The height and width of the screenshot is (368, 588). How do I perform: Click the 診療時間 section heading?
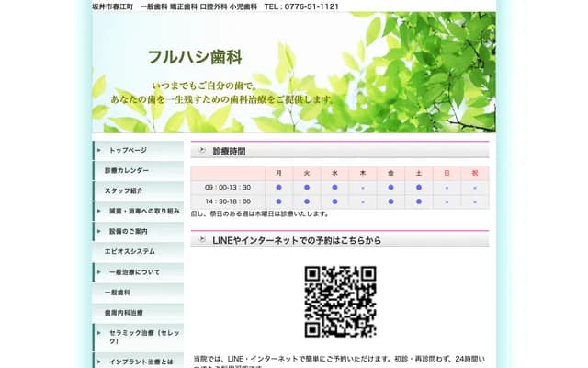229,151
